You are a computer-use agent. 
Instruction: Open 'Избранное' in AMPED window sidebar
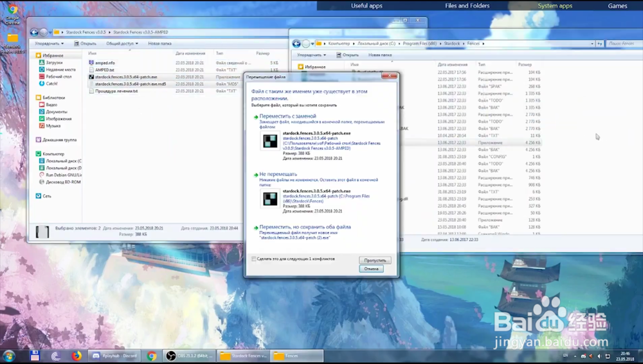[53, 55]
